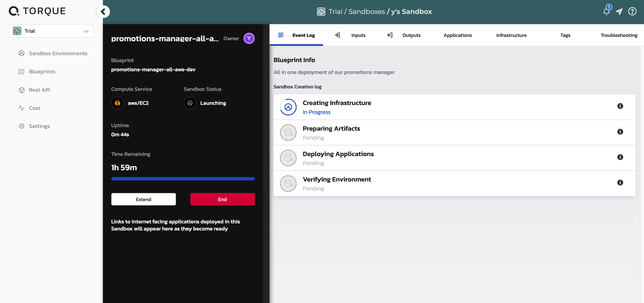The width and height of the screenshot is (644, 303).
Task: Click the Outputs arrow icon
Action: coord(389,35)
